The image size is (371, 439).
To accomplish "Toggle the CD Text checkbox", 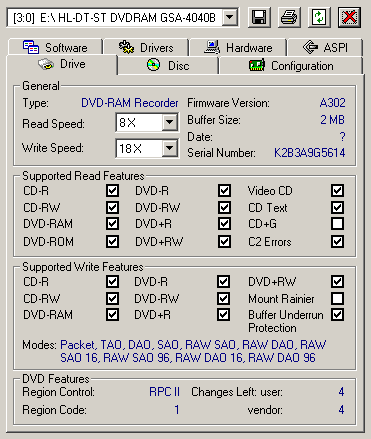I will coord(337,207).
